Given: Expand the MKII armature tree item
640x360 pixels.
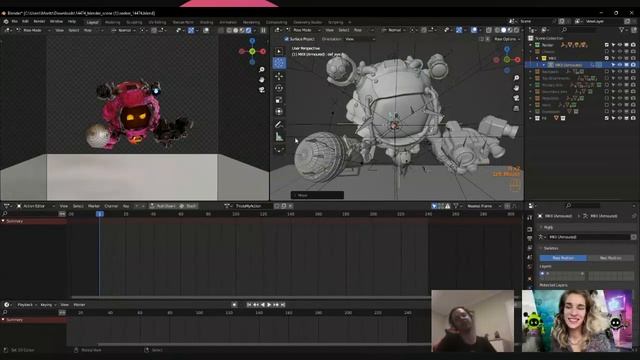Looking at the screenshot, I should 544,65.
